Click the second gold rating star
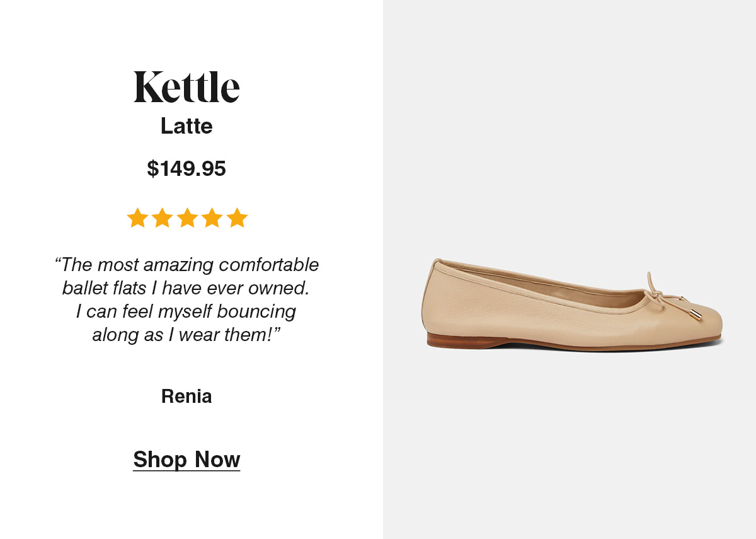Viewport: 756px width, 539px height. coord(162,218)
